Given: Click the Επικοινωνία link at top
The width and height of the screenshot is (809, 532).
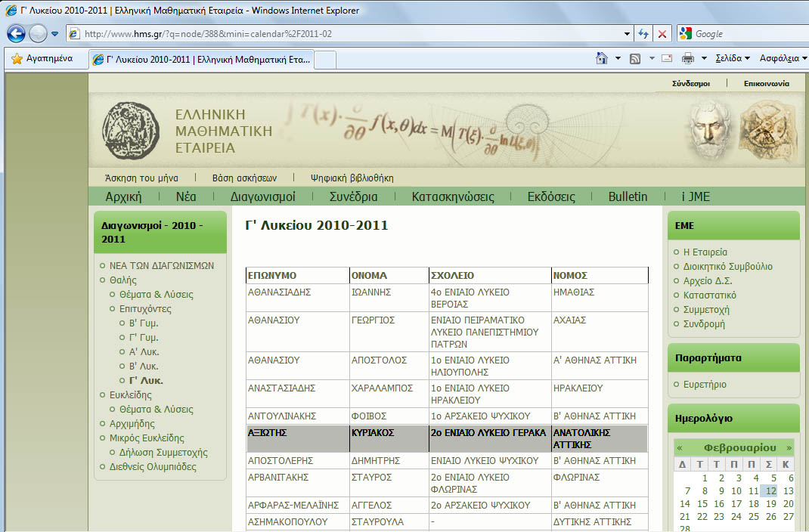Looking at the screenshot, I should pos(766,84).
